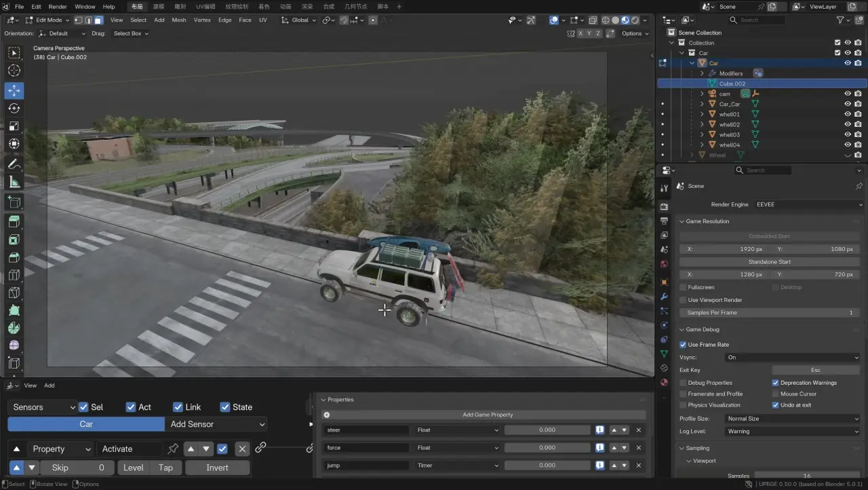868x490 pixels.
Task: Open the Render menu
Action: click(58, 7)
